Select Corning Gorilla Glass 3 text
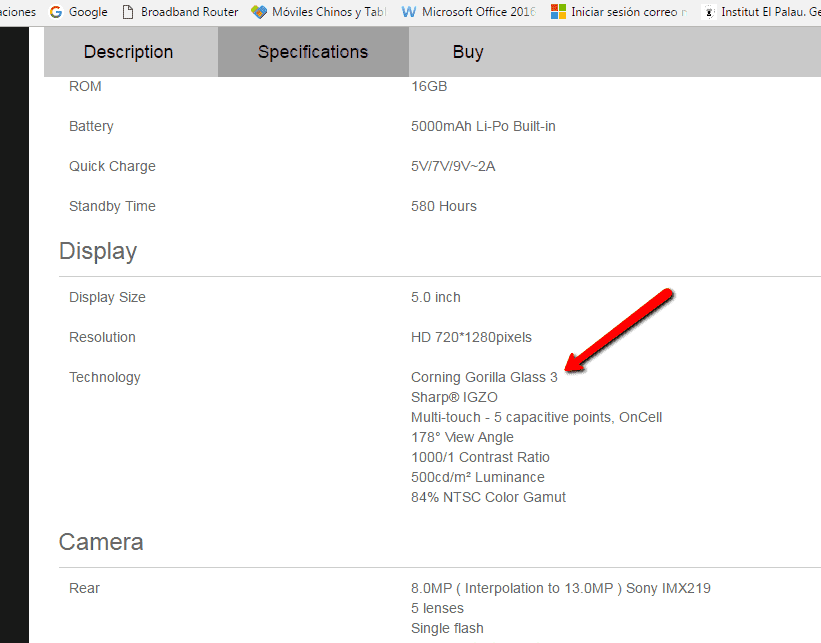 click(x=484, y=378)
